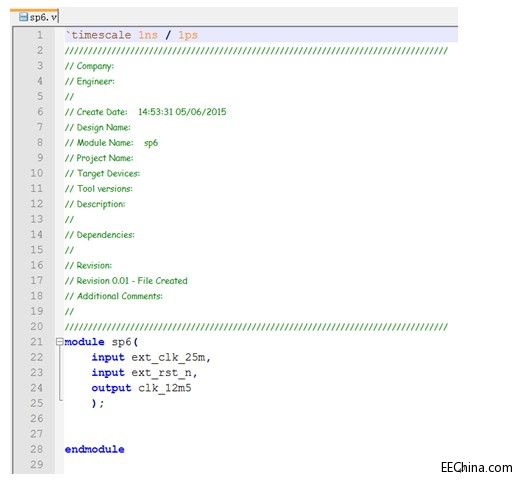The width and height of the screenshot is (519, 481).
Task: Click the output keyword
Action: click(111, 388)
